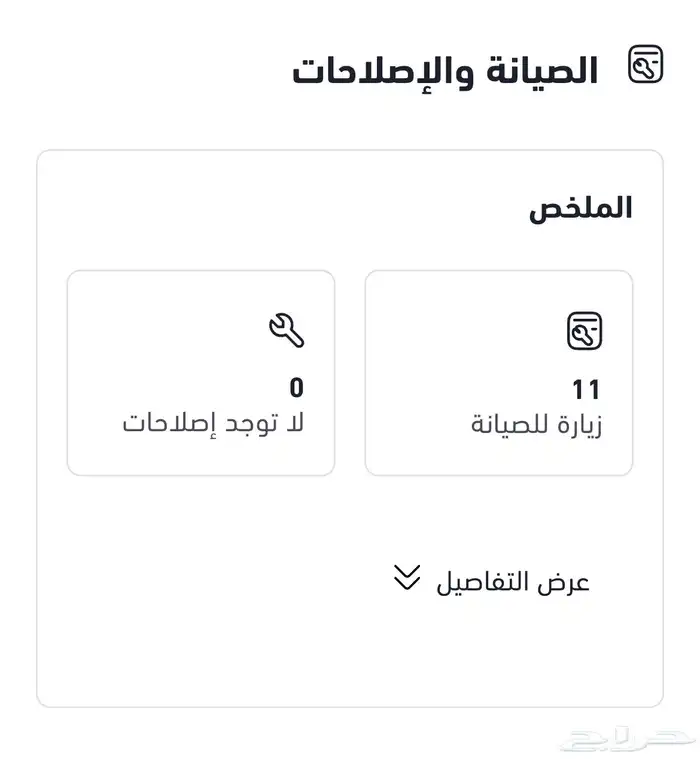Click the gap between the two summary cards
Viewport: 700px width, 759px height.
click(350, 372)
